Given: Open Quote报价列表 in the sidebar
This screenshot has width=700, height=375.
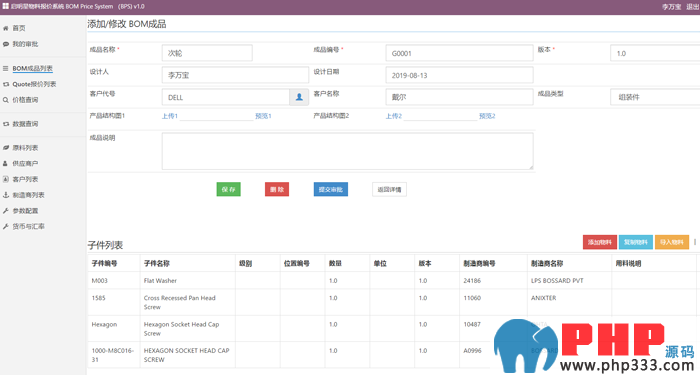Looking at the screenshot, I should tap(34, 84).
